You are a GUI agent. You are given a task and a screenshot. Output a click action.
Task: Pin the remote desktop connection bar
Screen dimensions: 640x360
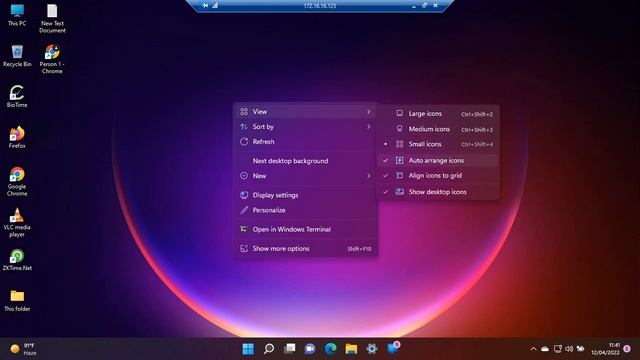coord(205,5)
